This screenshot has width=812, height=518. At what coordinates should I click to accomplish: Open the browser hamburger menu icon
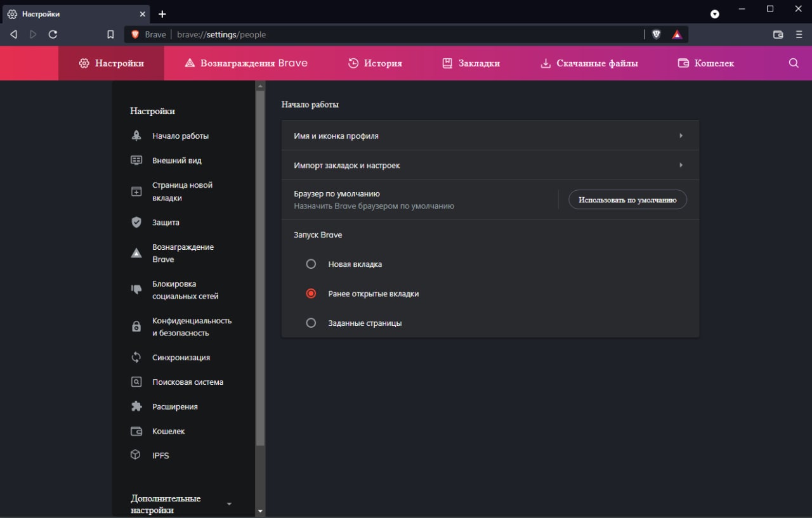(x=799, y=34)
